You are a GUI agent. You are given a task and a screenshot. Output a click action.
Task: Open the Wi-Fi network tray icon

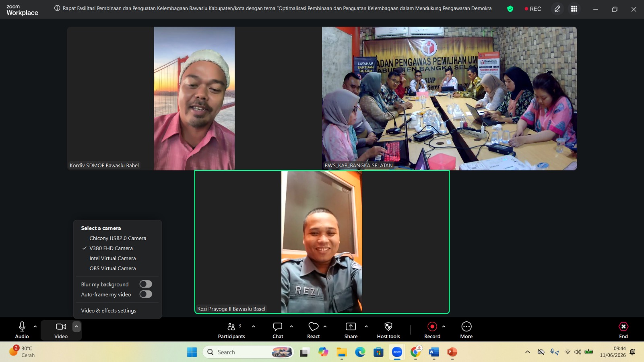(568, 352)
